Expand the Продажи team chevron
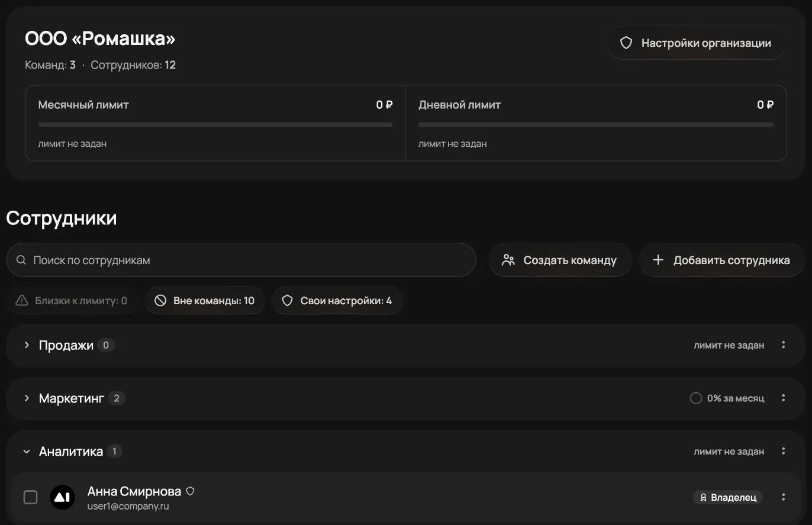Screen dimensions: 812x525 (x=27, y=345)
